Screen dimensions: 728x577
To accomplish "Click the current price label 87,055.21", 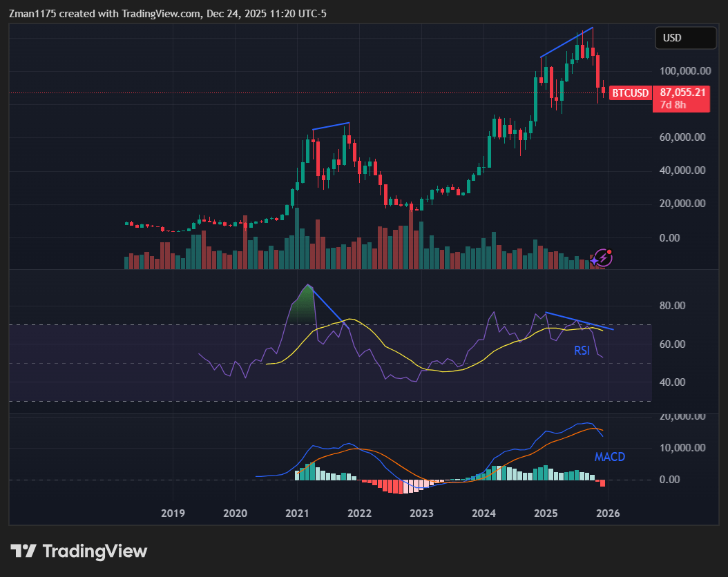I will point(682,90).
